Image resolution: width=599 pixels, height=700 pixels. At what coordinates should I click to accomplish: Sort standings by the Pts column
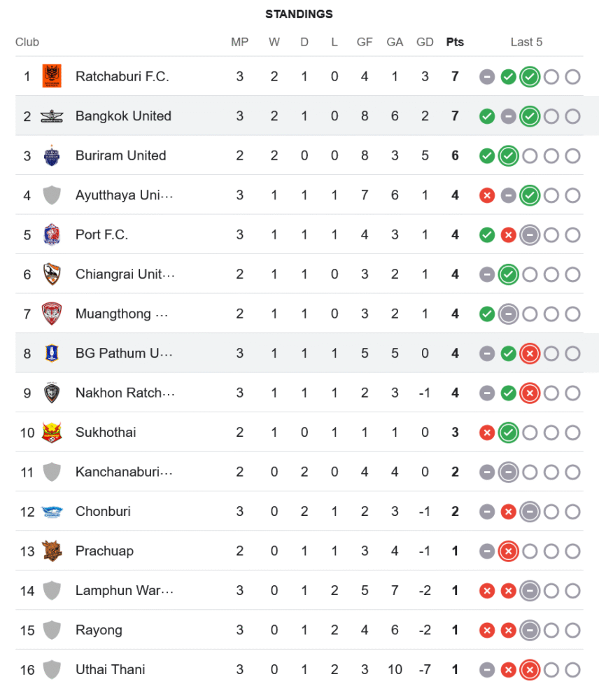tap(455, 42)
